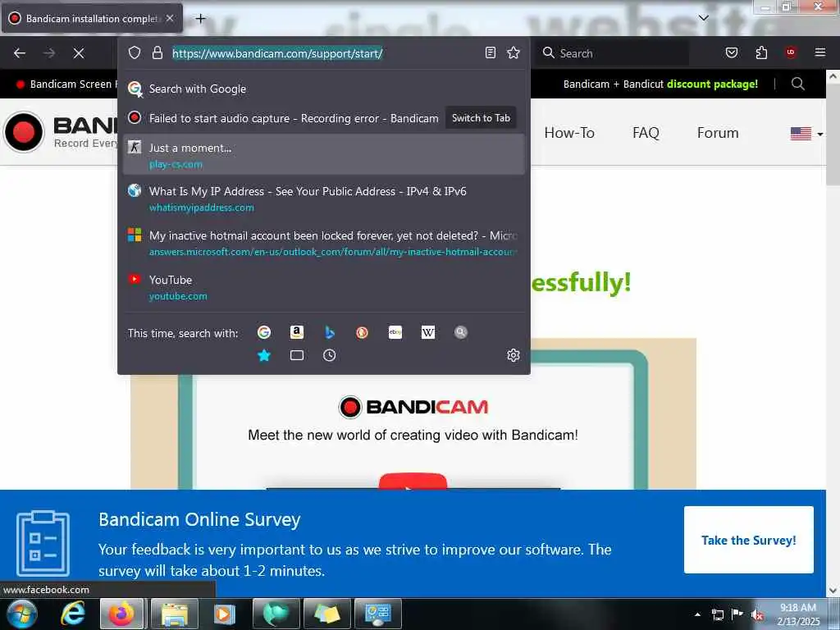Select YouTube youtube.com suggestion

click(323, 287)
